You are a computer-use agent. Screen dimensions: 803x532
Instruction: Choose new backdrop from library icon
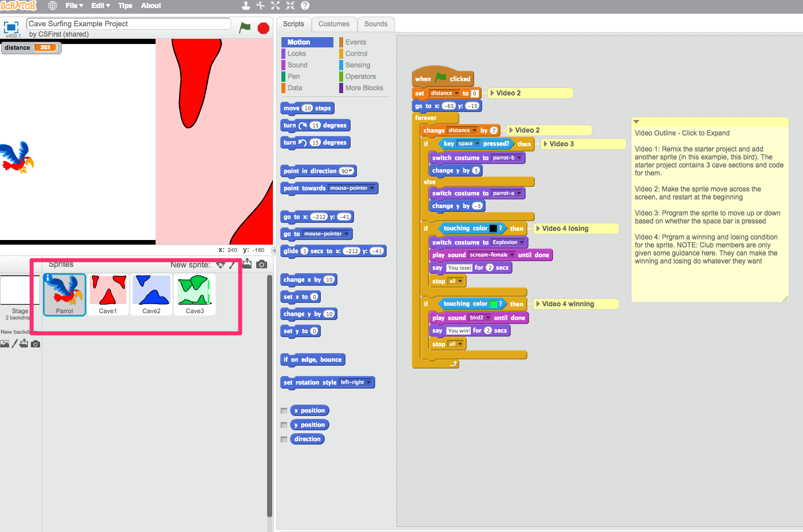[5, 343]
